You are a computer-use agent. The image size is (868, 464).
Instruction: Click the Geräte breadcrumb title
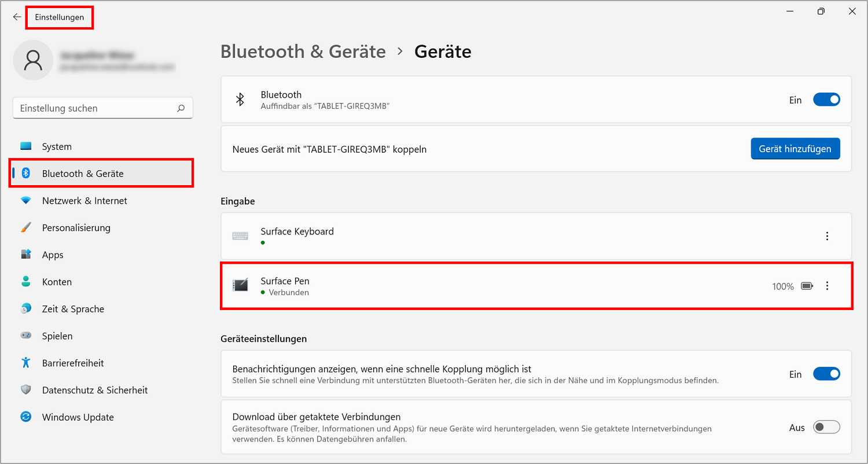[443, 51]
